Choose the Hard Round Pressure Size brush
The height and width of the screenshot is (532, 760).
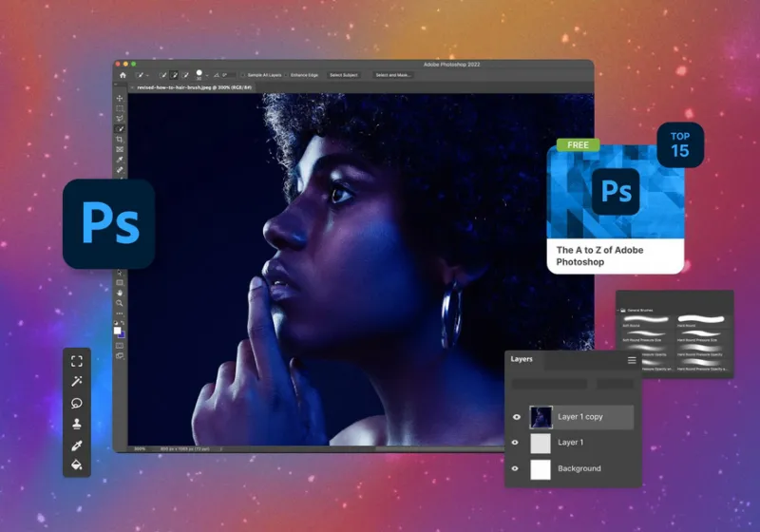click(701, 335)
